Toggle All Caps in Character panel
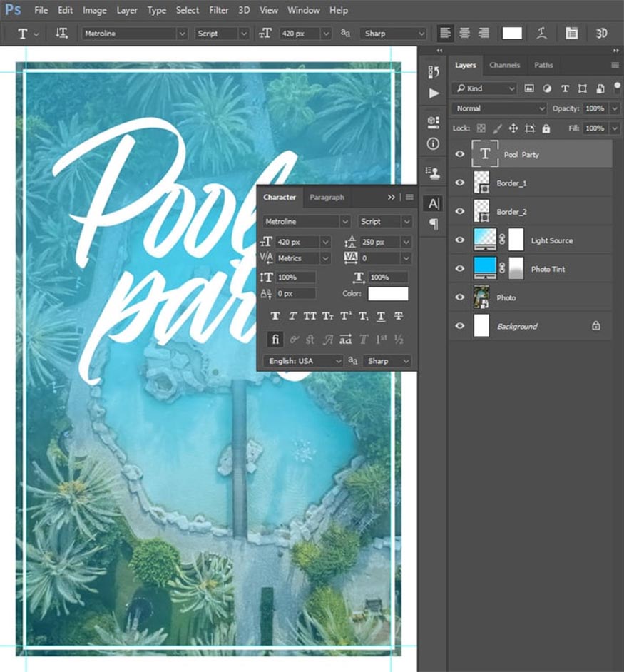 point(310,316)
